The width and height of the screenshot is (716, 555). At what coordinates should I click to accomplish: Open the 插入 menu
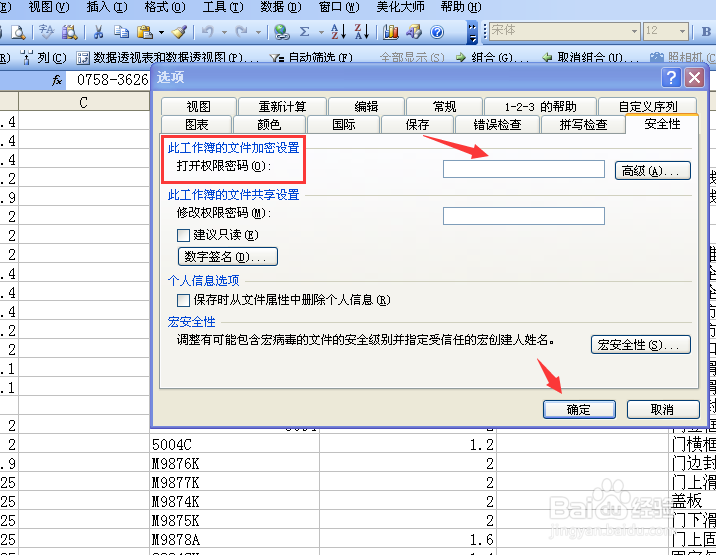click(107, 7)
